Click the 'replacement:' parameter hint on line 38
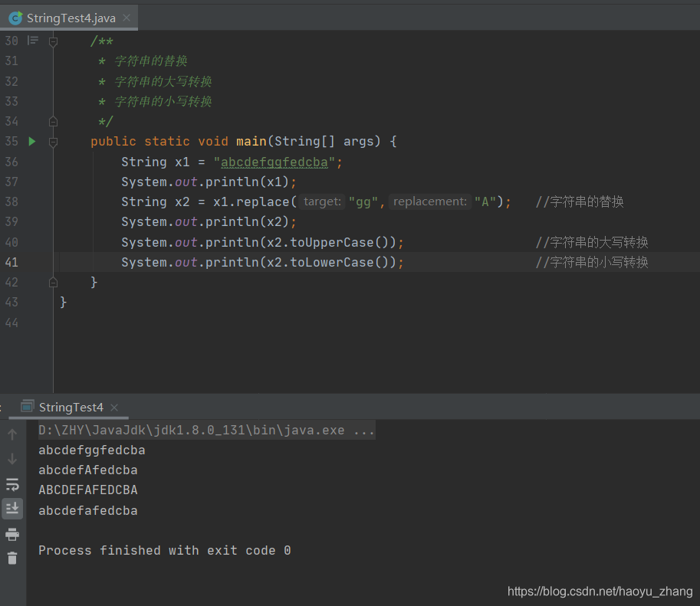Image resolution: width=700 pixels, height=606 pixels. coord(430,201)
